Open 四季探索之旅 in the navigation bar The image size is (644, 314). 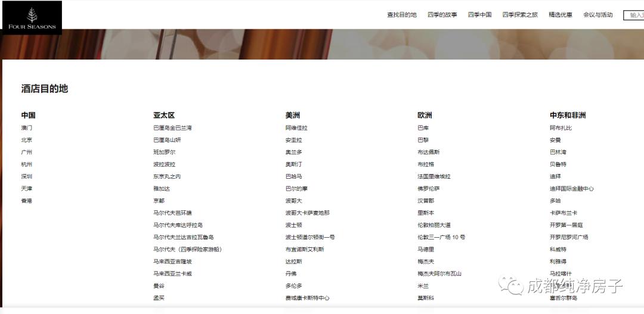pyautogui.click(x=520, y=15)
